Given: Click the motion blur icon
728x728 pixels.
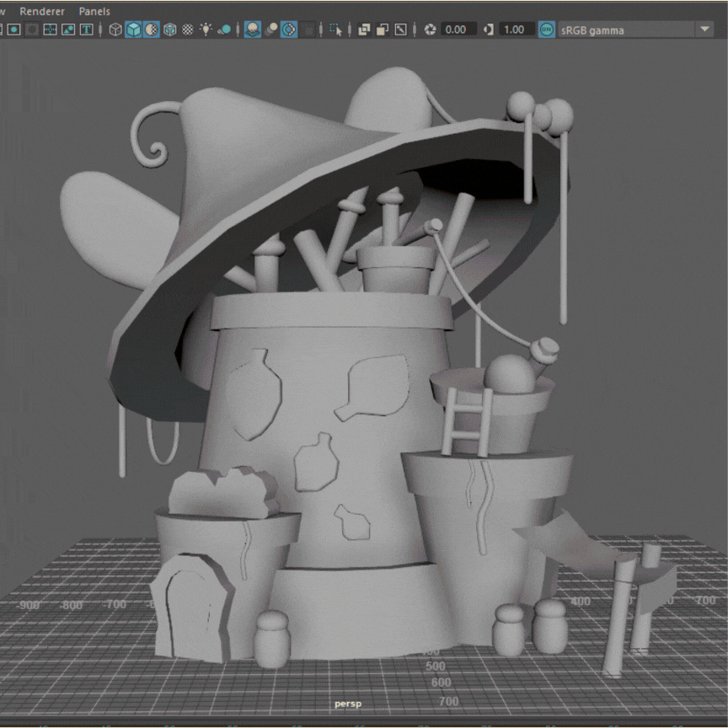Looking at the screenshot, I should click(x=271, y=29).
